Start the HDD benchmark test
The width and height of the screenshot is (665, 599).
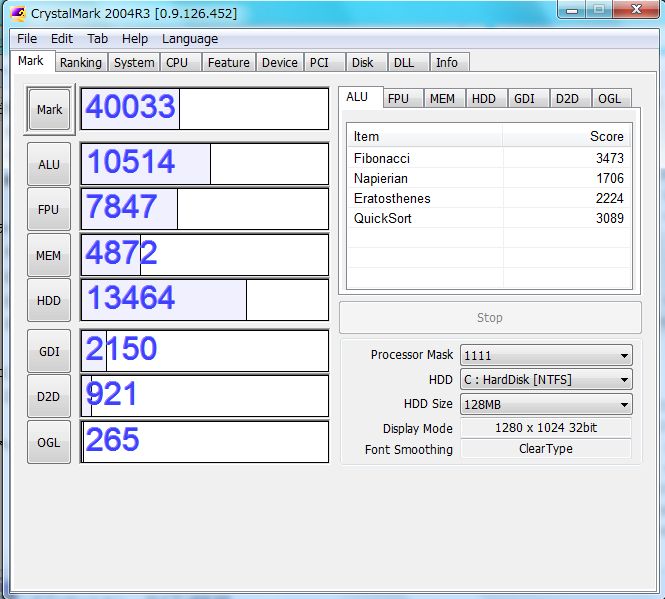pyautogui.click(x=49, y=301)
